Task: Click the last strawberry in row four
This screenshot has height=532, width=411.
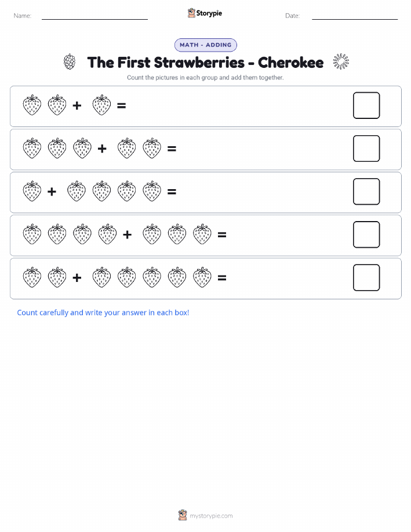Action: pos(202,234)
